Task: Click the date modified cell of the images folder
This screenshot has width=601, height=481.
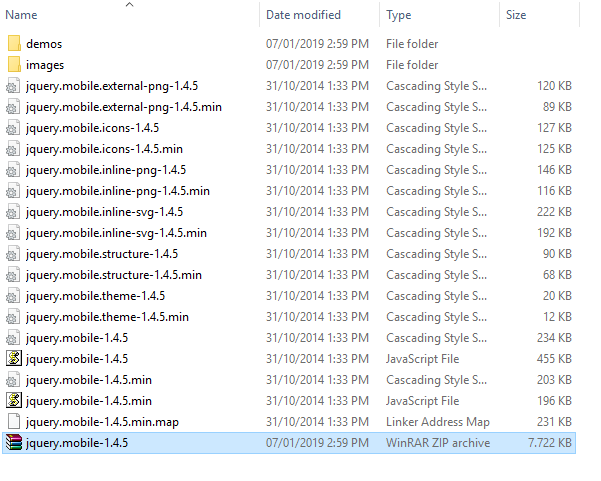Action: (x=317, y=65)
